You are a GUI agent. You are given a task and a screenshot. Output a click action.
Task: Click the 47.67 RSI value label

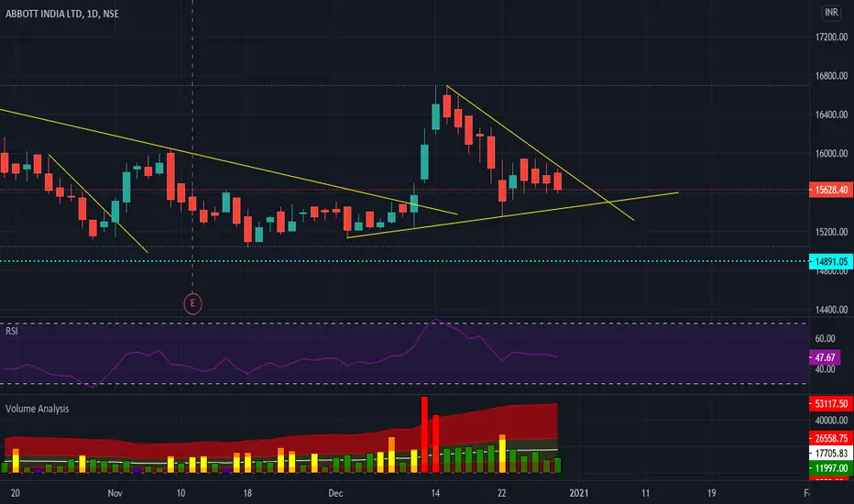(825, 357)
